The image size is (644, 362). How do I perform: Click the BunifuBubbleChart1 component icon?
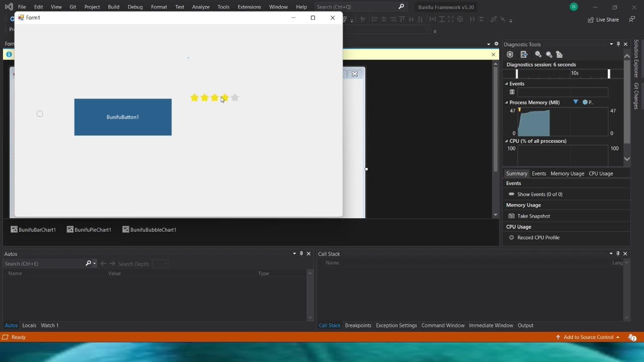click(126, 229)
